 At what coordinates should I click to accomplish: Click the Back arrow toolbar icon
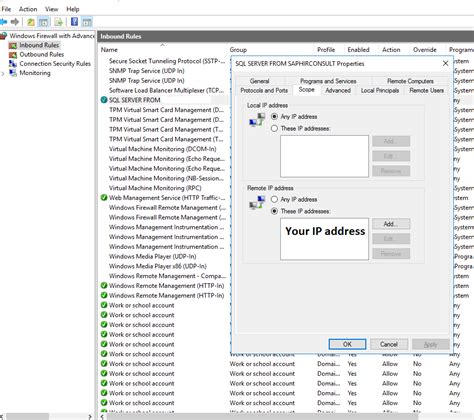tap(3, 22)
